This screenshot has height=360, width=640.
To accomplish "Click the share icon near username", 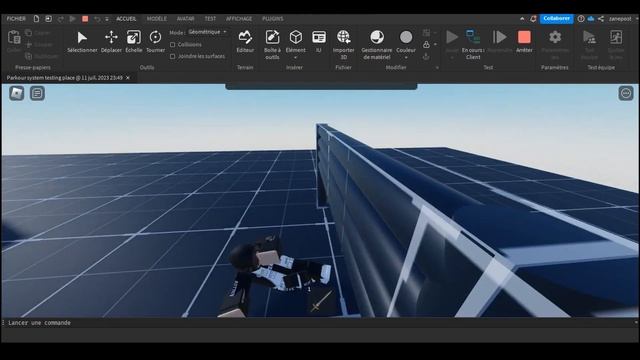I will [601, 19].
